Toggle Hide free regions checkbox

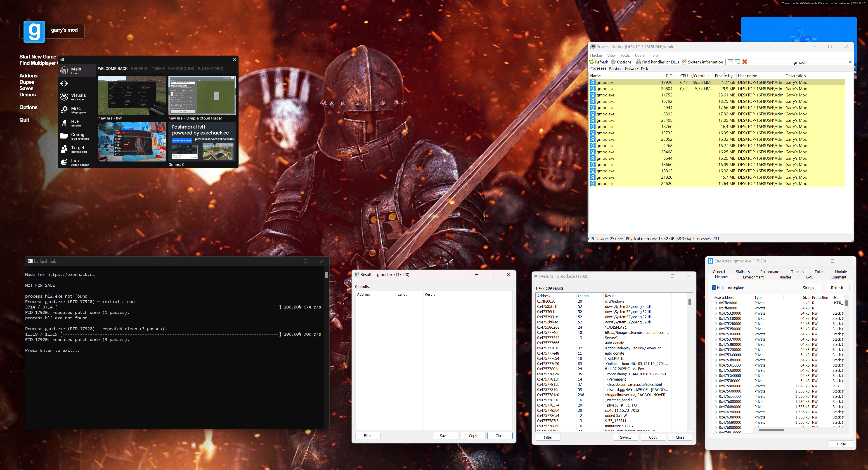pyautogui.click(x=714, y=288)
